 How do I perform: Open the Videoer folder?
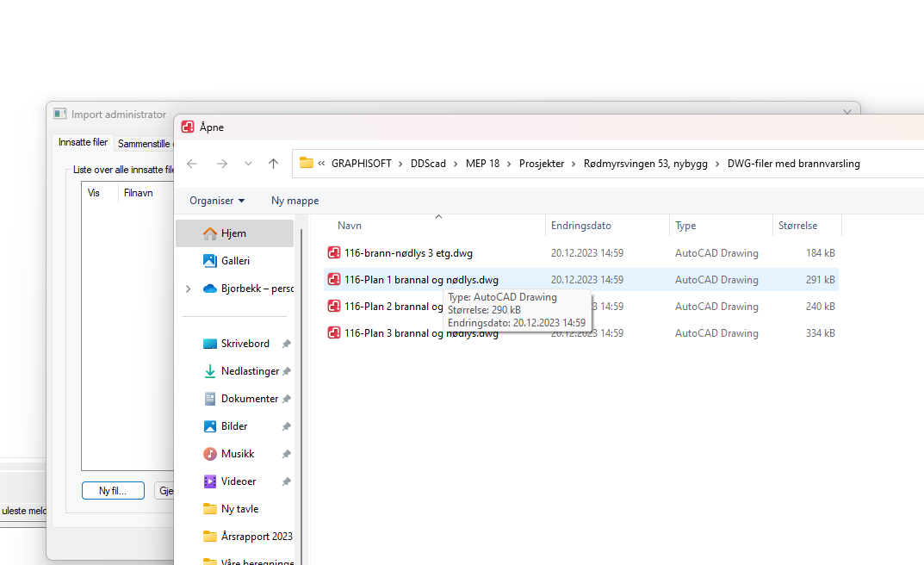click(x=238, y=481)
